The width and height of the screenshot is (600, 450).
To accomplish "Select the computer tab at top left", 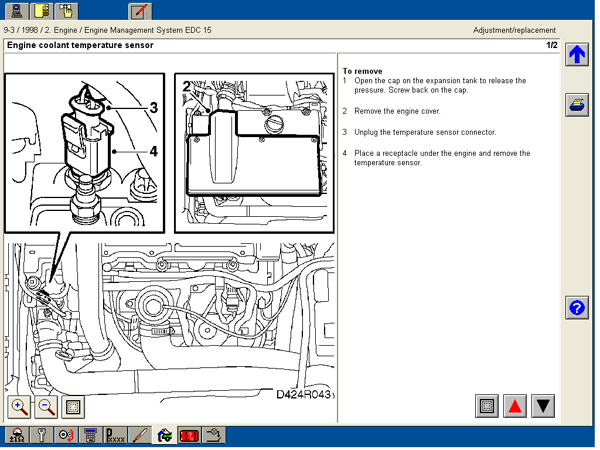I will click(x=17, y=11).
